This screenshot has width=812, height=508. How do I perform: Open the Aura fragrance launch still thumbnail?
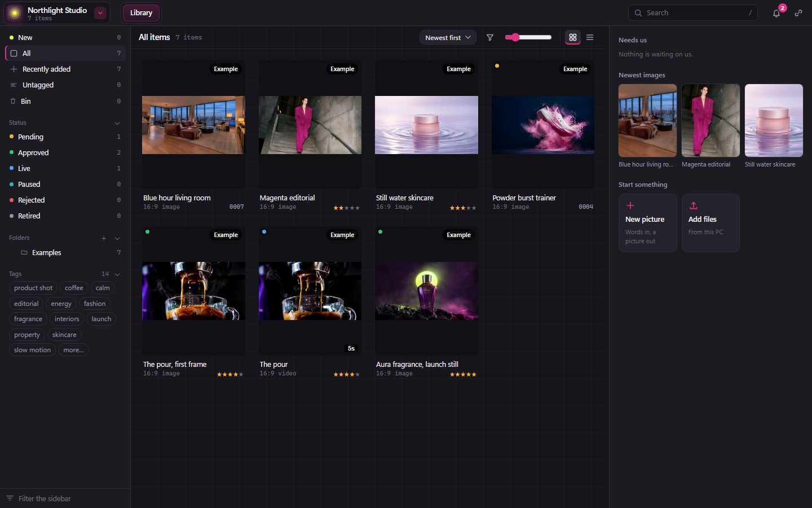point(426,291)
